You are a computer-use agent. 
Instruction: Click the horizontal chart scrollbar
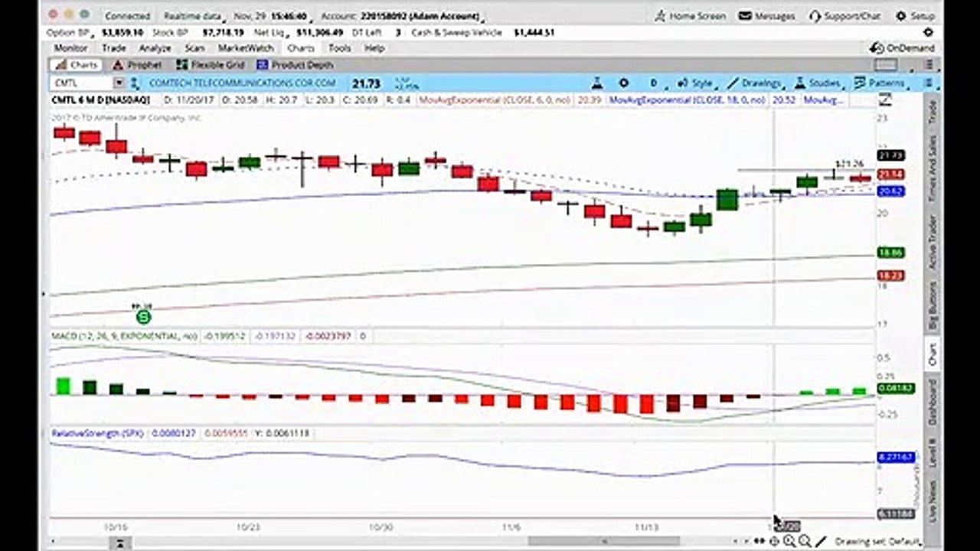pyautogui.click(x=604, y=542)
